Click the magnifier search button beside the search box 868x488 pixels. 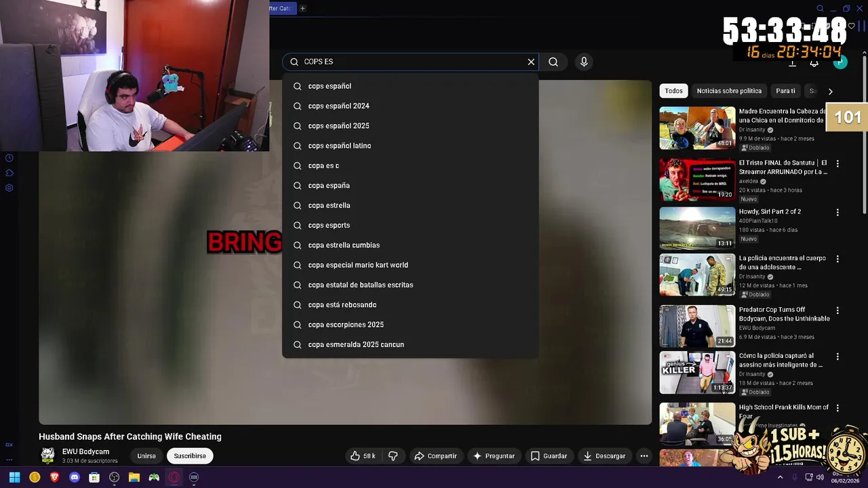(553, 62)
